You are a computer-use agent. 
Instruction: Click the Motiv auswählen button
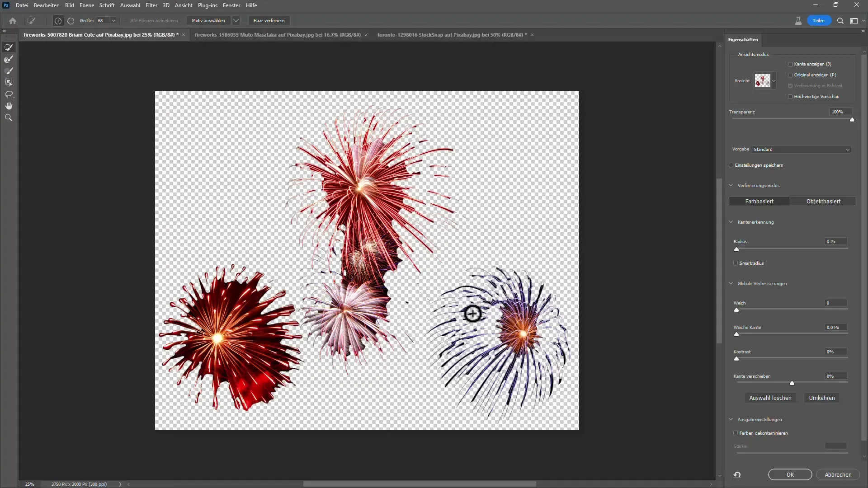(208, 21)
